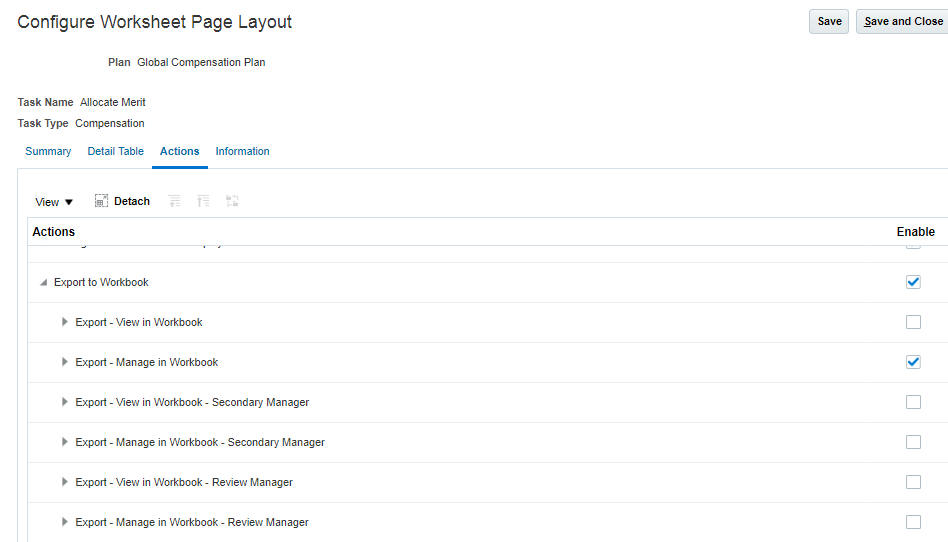
Task: Enable Export - View in Workbook checkbox
Action: (913, 322)
